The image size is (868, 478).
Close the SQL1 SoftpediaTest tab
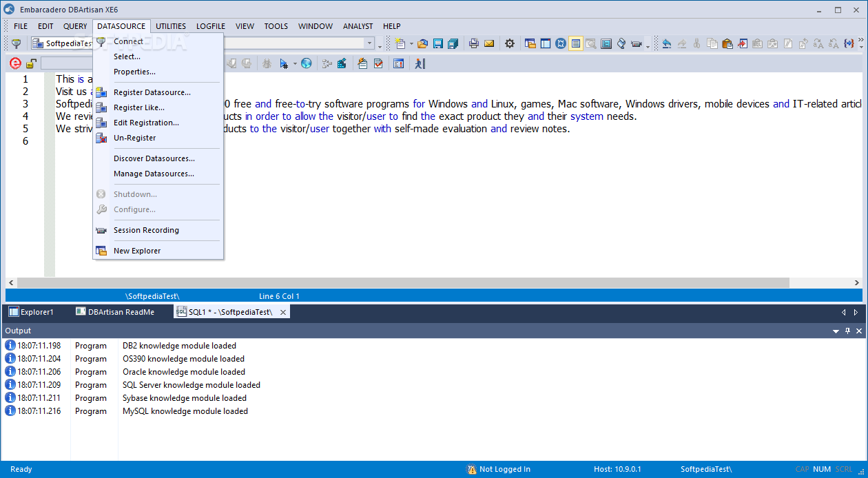(282, 312)
